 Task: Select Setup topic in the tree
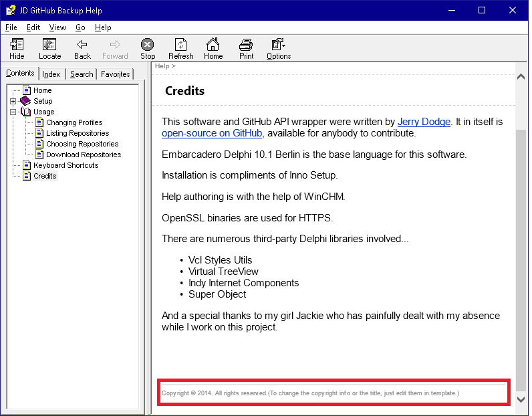coord(43,101)
